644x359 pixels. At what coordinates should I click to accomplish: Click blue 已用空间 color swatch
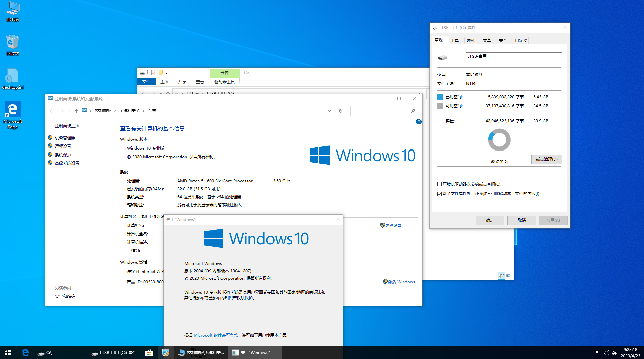tap(440, 97)
